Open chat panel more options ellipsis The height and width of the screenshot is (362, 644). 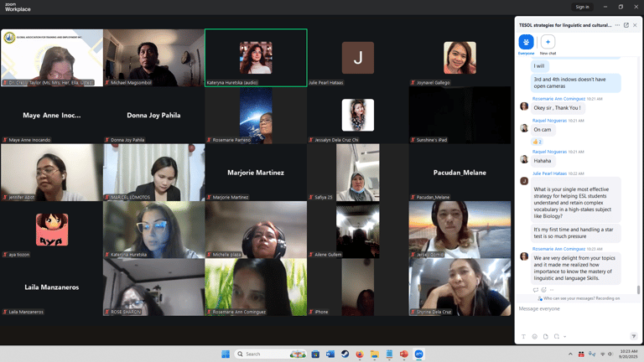[x=617, y=25]
